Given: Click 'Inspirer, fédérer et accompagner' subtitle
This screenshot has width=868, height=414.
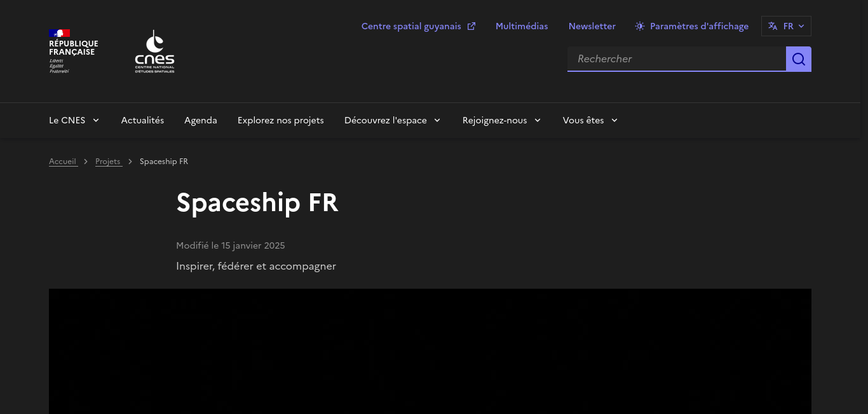Looking at the screenshot, I should (x=256, y=266).
